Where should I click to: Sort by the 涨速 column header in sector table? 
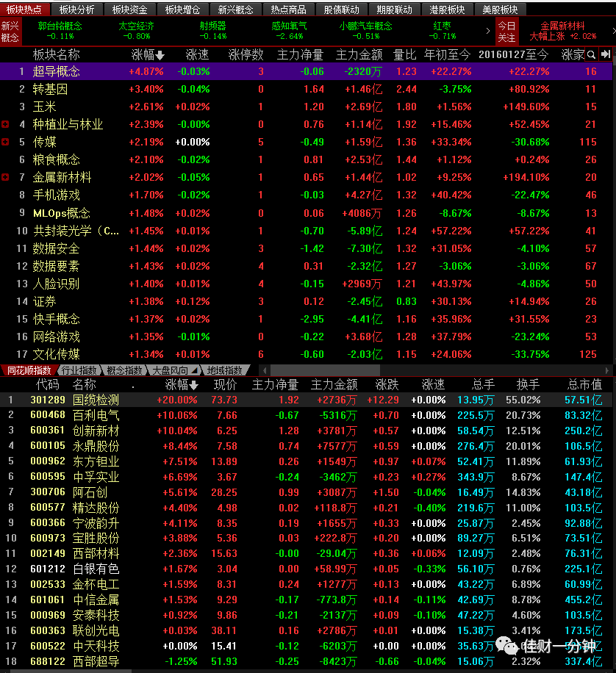[197, 55]
